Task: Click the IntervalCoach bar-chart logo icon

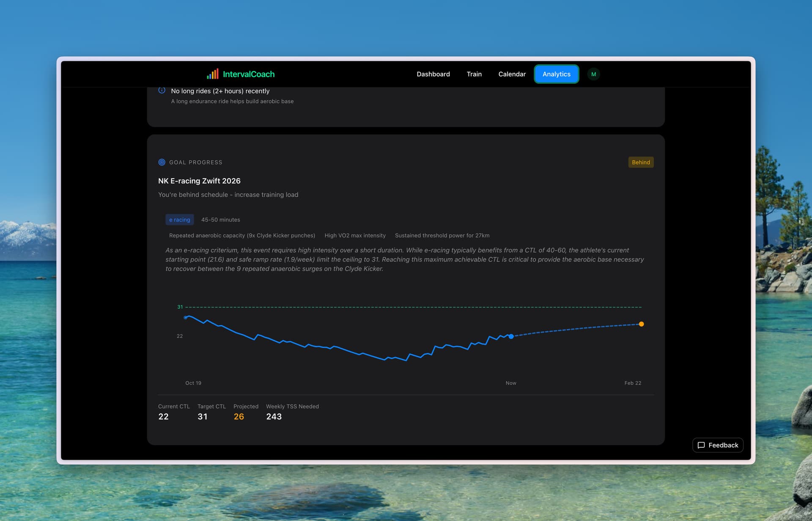Action: pos(212,74)
